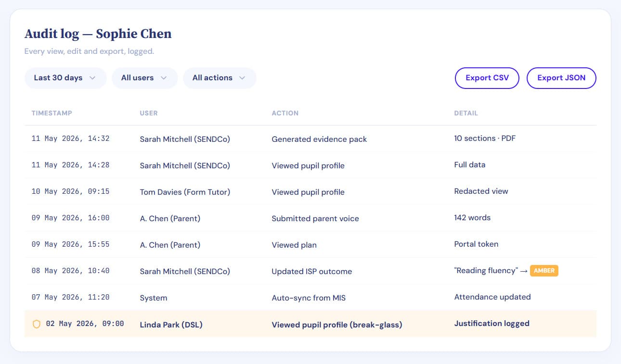
Task: Click the break-glass shield icon
Action: 36,324
